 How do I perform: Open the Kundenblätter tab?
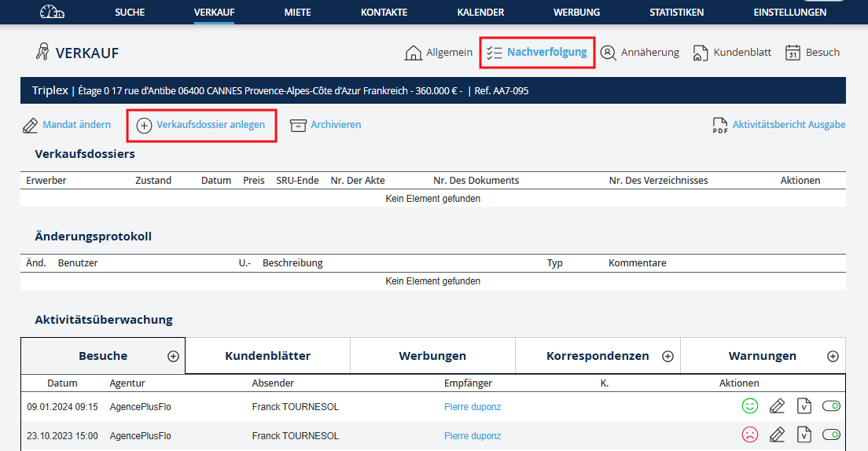click(x=267, y=356)
